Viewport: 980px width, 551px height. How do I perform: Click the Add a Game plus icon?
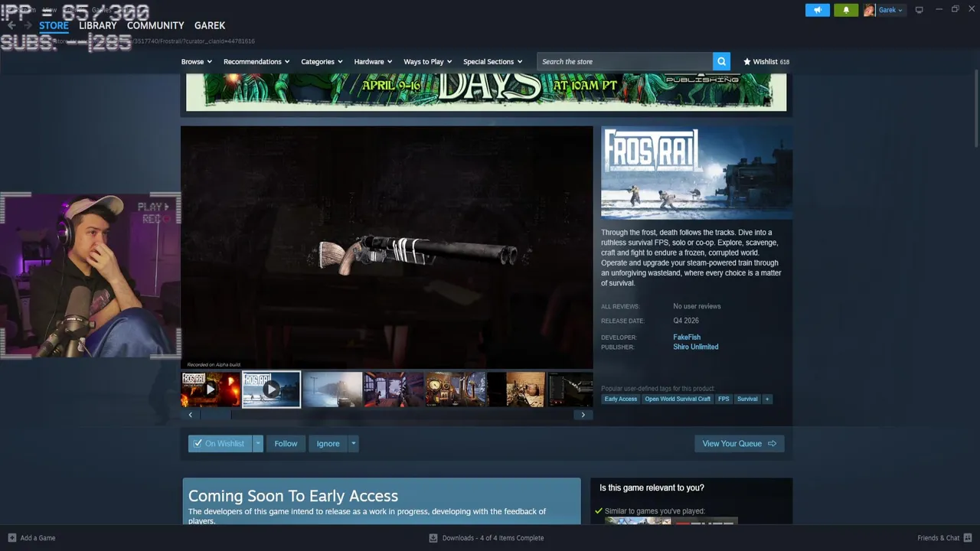[x=11, y=538]
